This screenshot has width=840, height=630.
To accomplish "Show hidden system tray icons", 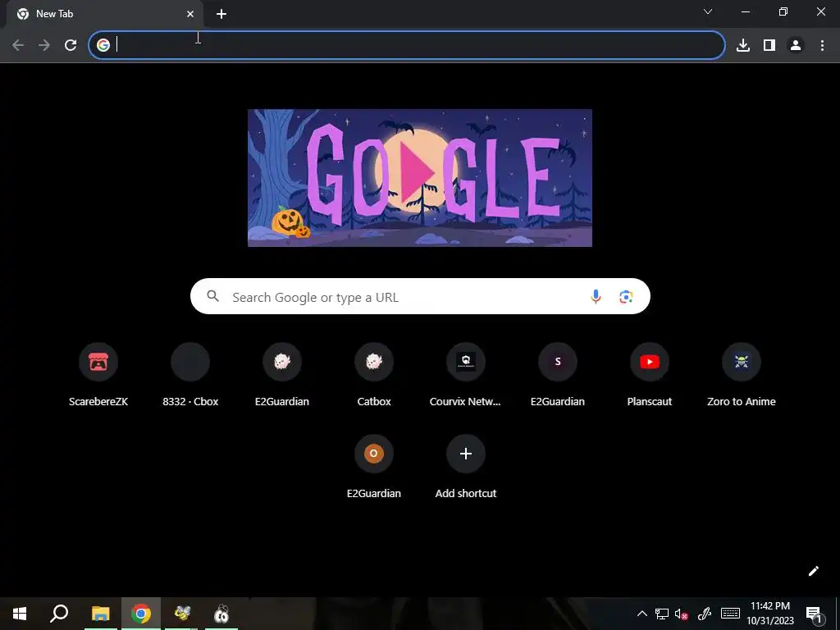I will pyautogui.click(x=641, y=614).
